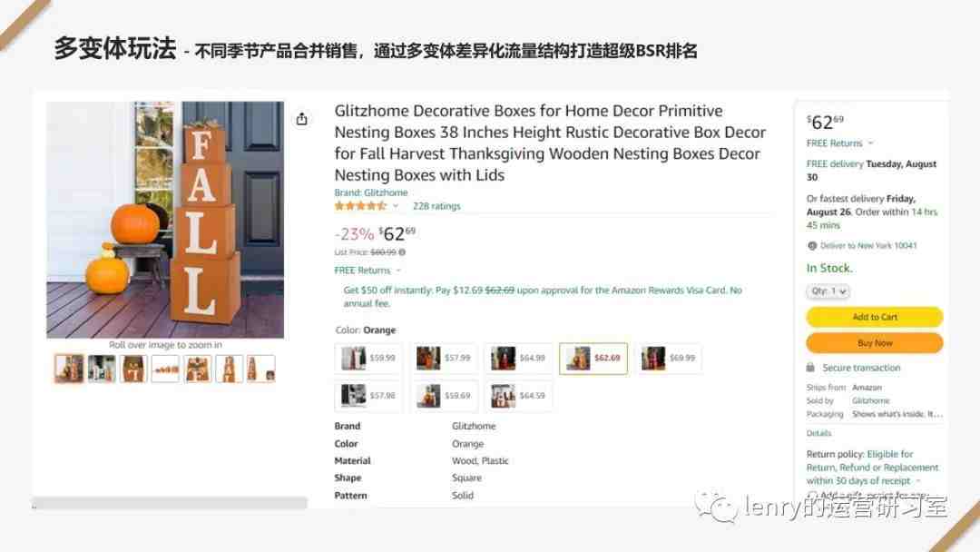Add the item to cart

coord(875,317)
